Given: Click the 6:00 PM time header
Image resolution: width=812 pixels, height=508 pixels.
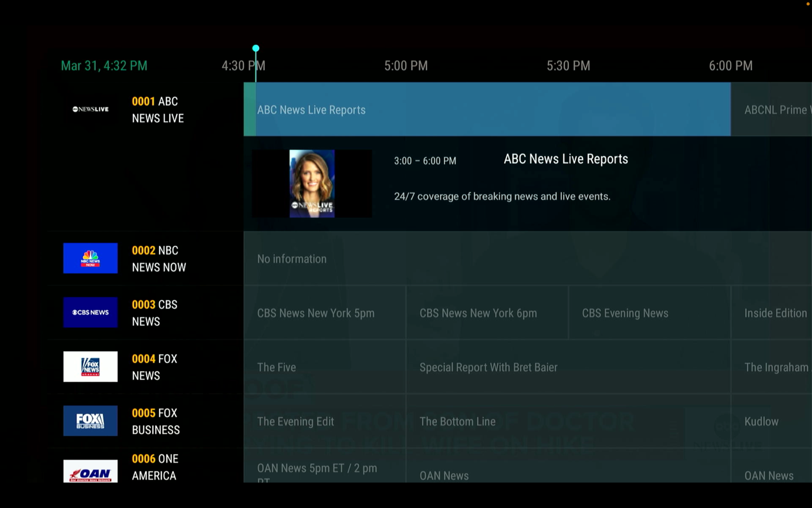Looking at the screenshot, I should click(731, 66).
